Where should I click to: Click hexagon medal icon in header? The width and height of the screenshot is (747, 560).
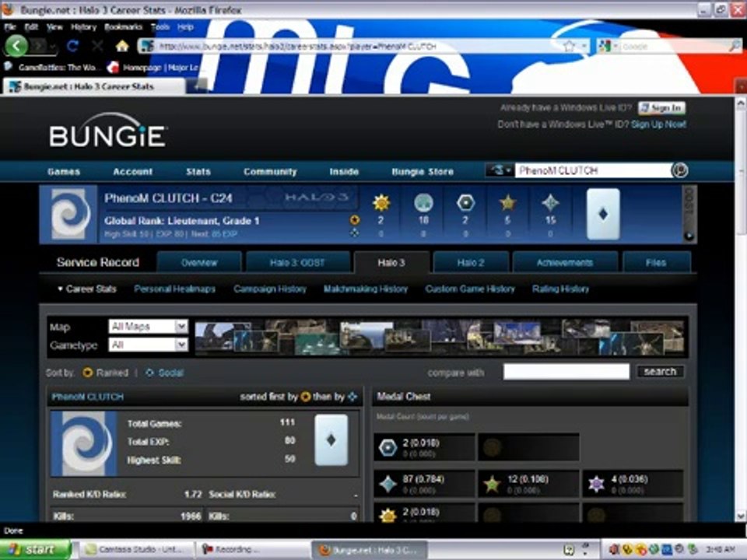pyautogui.click(x=465, y=203)
